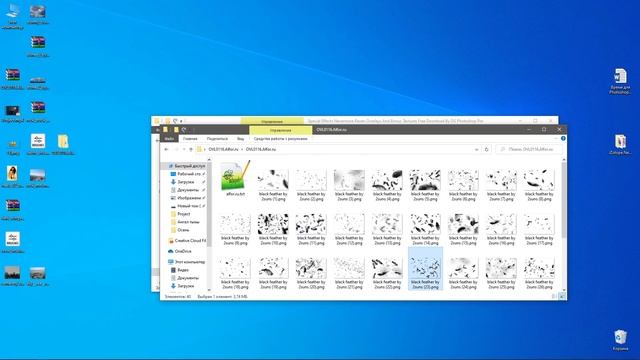Open Explorer help icon
The height and width of the screenshot is (360, 640).
pos(563,139)
